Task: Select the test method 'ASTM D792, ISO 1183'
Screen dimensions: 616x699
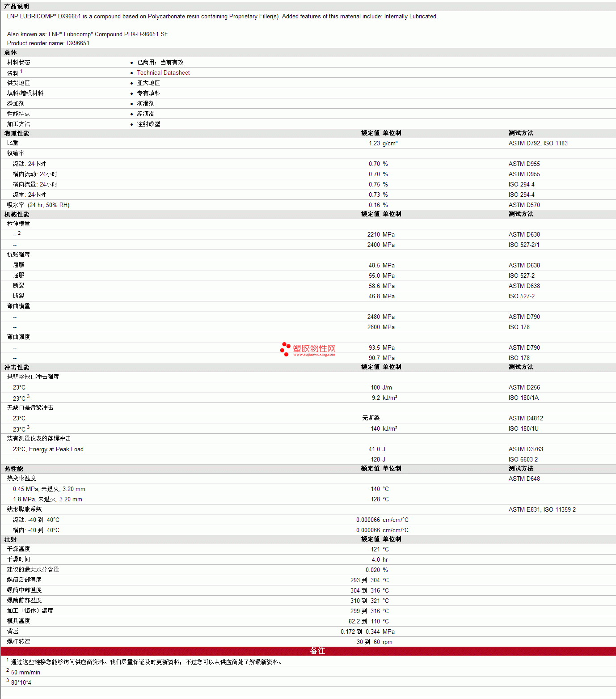Action: click(538, 144)
